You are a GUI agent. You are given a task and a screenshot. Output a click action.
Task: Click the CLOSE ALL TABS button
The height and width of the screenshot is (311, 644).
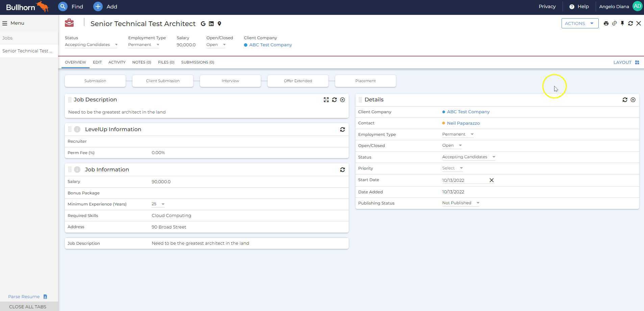(28, 307)
